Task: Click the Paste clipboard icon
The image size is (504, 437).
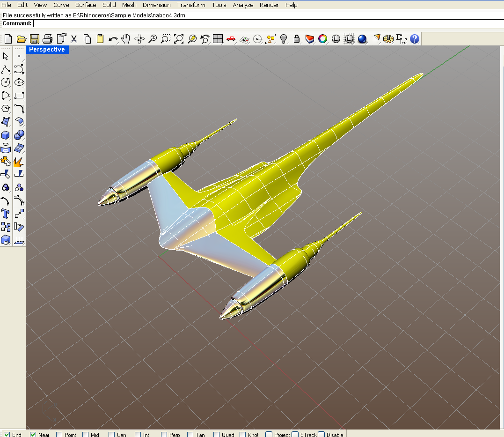Action: click(x=100, y=39)
